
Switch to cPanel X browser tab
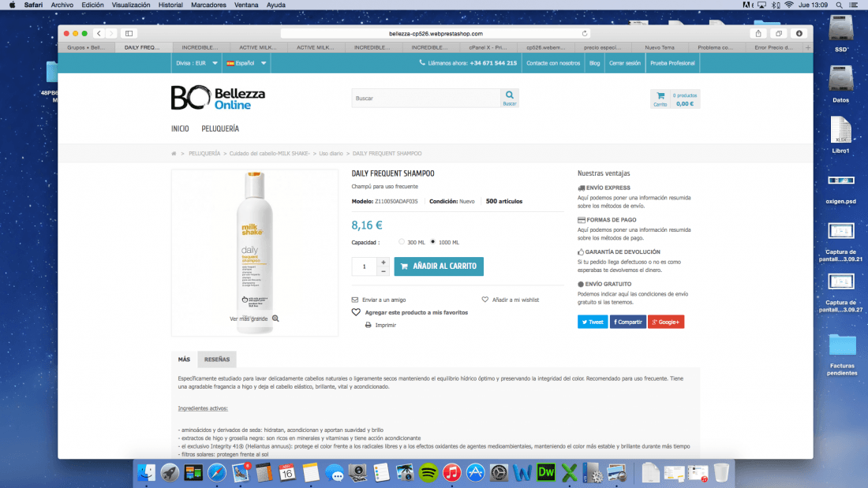[x=488, y=47]
